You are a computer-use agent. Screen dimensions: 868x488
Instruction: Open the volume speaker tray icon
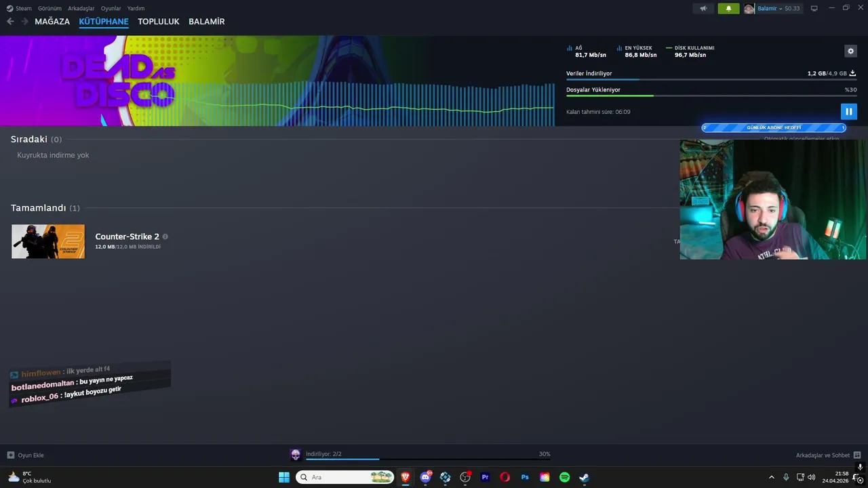(x=812, y=477)
